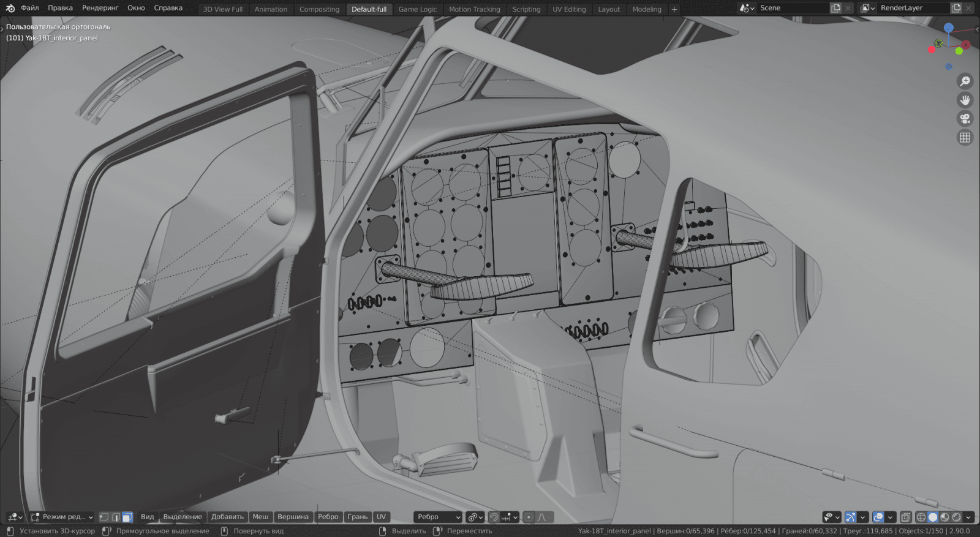The width and height of the screenshot is (980, 537).
Task: Open the Вершина header menu
Action: click(293, 517)
